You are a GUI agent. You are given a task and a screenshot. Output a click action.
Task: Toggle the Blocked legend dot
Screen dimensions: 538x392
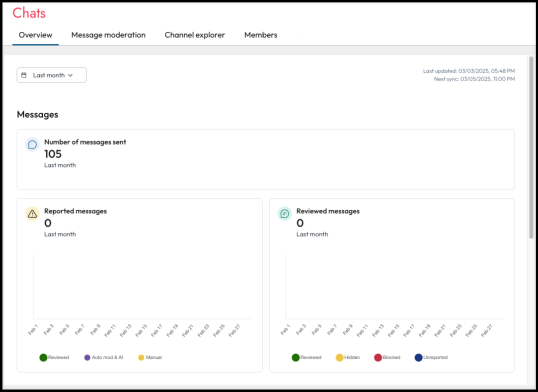pyautogui.click(x=378, y=357)
